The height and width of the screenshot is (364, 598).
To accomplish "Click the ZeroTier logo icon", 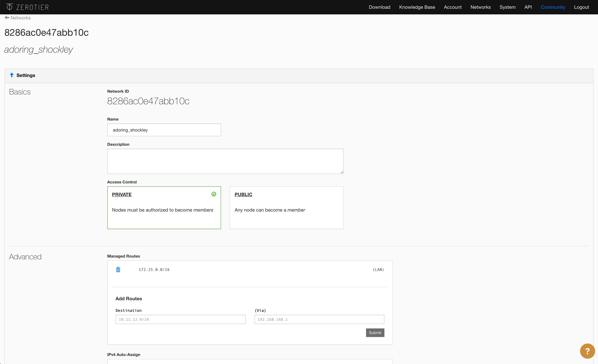I will point(9,7).
